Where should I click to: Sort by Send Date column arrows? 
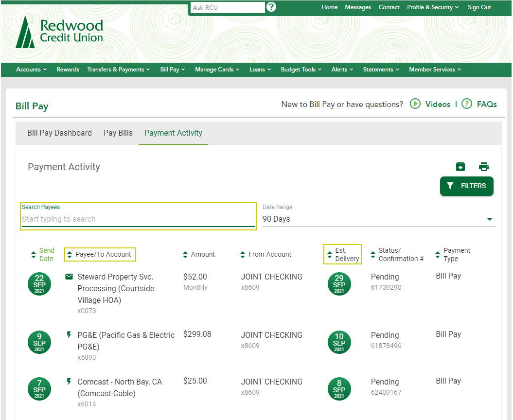[34, 255]
